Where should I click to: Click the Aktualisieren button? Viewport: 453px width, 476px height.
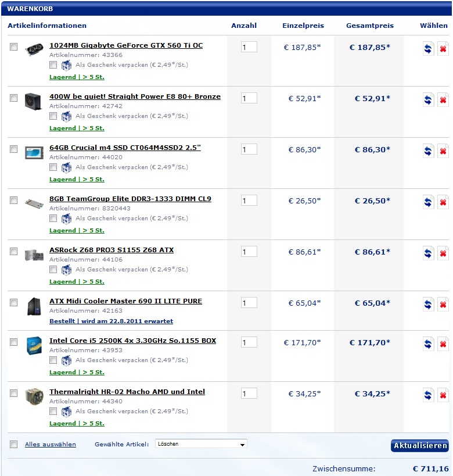coord(420,446)
